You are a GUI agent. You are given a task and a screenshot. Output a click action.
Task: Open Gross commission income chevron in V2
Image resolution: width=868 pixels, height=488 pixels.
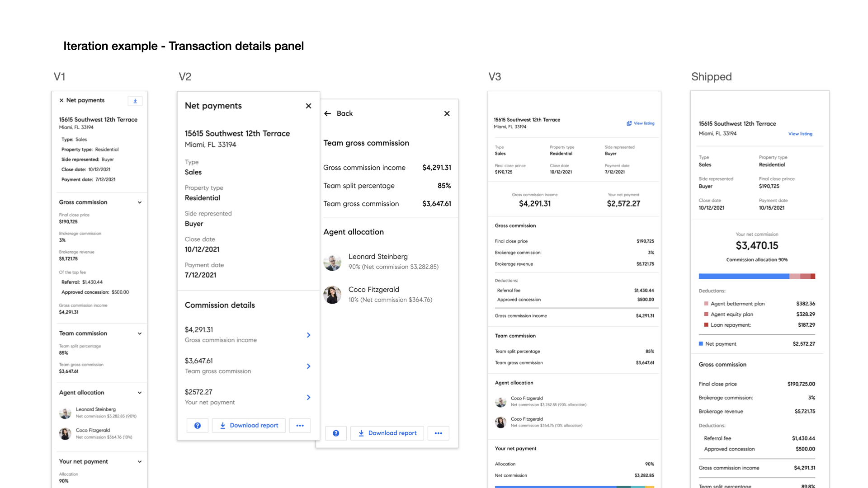pos(309,335)
